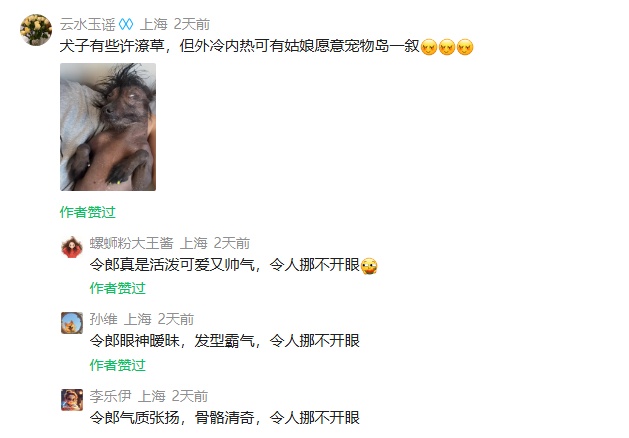Click the 2天前 timestamp of 云水玉谣's comment
The image size is (629, 438).
[x=192, y=24]
